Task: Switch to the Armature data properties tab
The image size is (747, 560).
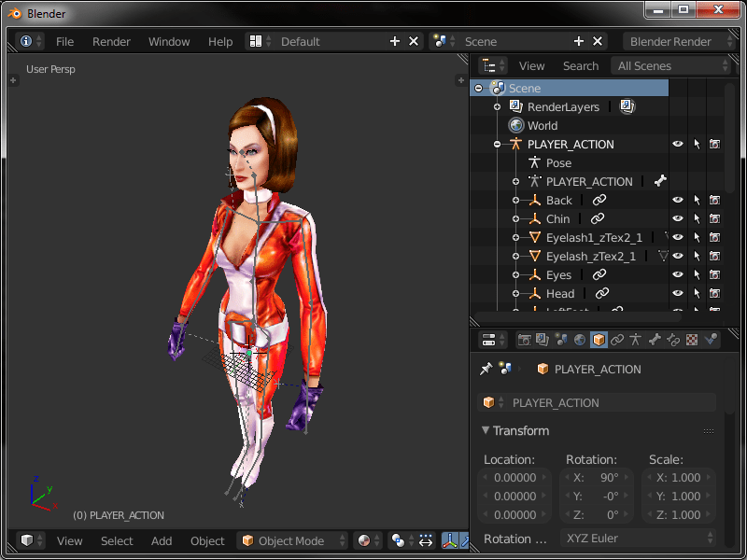Action: pos(635,340)
